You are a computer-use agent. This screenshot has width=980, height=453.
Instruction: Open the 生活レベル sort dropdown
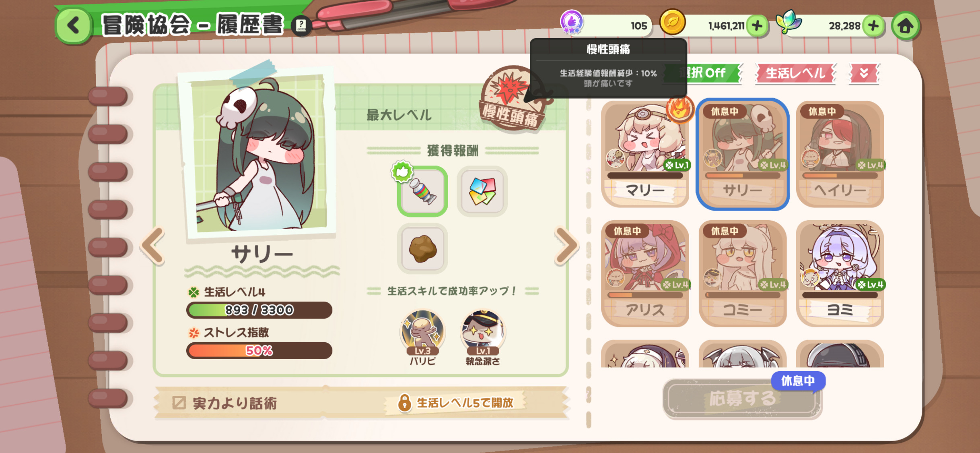click(795, 73)
